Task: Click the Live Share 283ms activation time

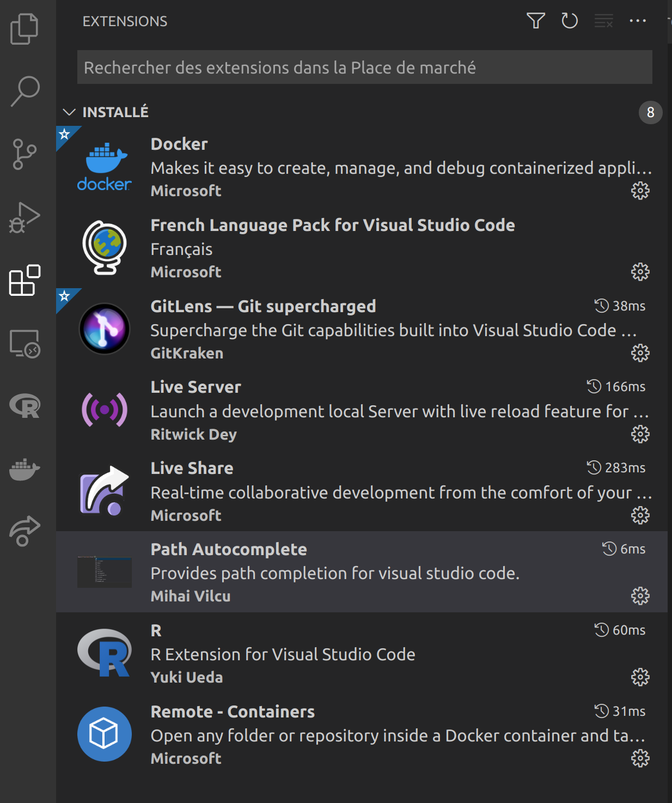Action: point(616,467)
